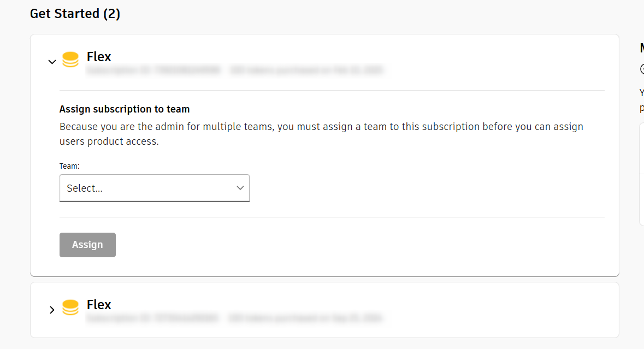Click the 'Team:' field label
The height and width of the screenshot is (349, 644).
69,166
